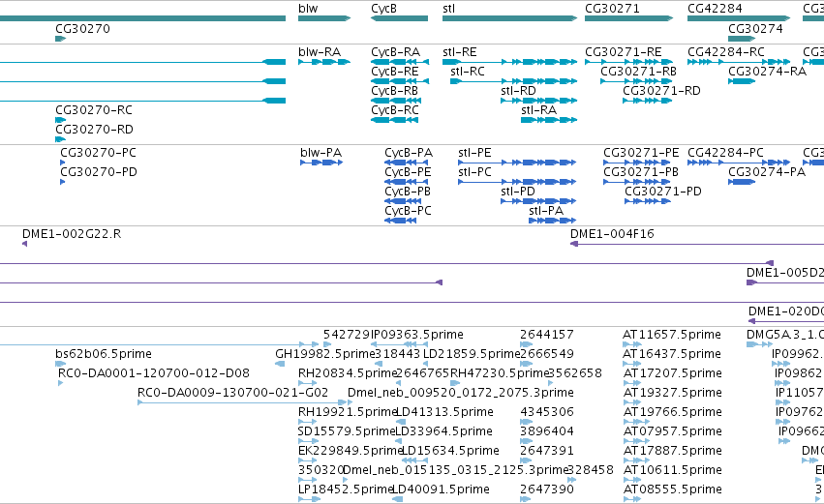Viewport: 824px width, 504px height.
Task: Click the CG30271 gene label
Action: tap(612, 9)
